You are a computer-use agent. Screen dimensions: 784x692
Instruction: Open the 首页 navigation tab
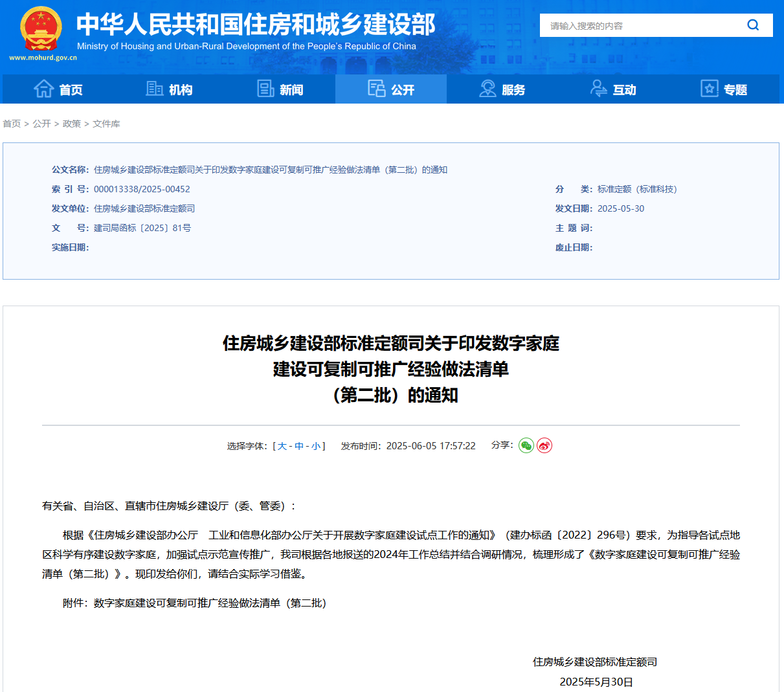(58, 89)
